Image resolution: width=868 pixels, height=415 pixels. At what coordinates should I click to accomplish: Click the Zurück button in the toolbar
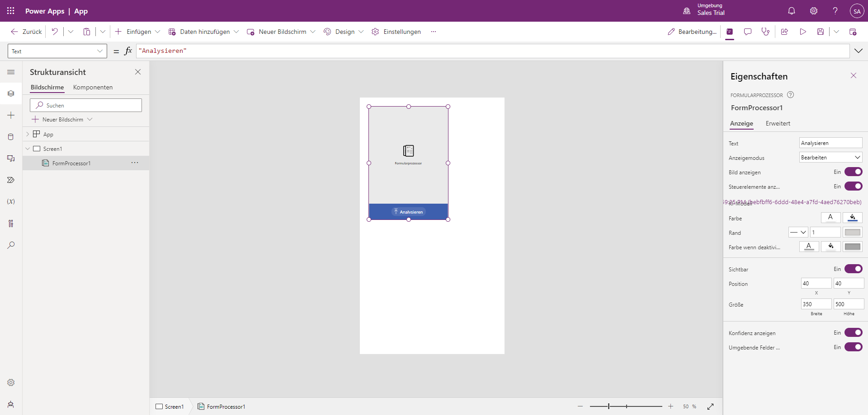(x=26, y=32)
